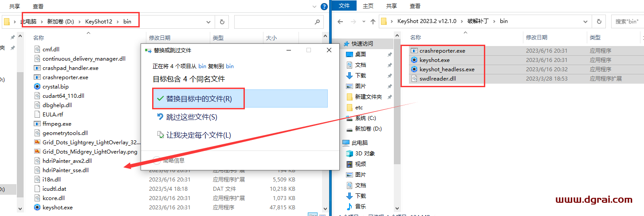Click back arrow in right Explorer window
644x216 pixels.
[340, 21]
